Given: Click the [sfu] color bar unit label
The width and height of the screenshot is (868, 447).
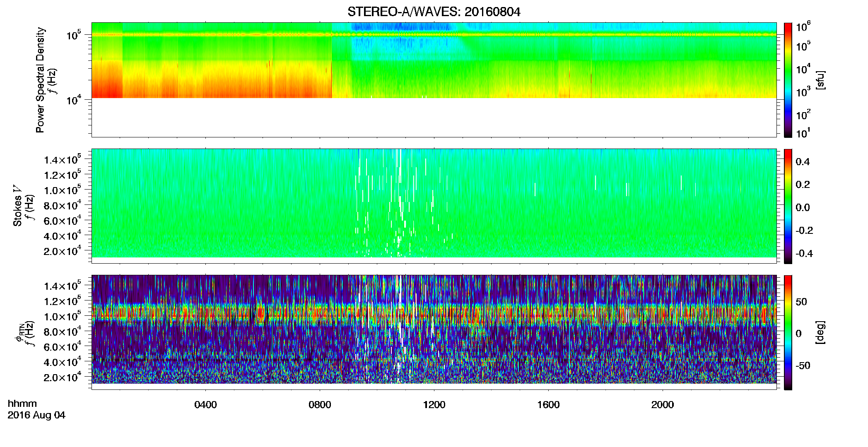Looking at the screenshot, I should click(820, 80).
